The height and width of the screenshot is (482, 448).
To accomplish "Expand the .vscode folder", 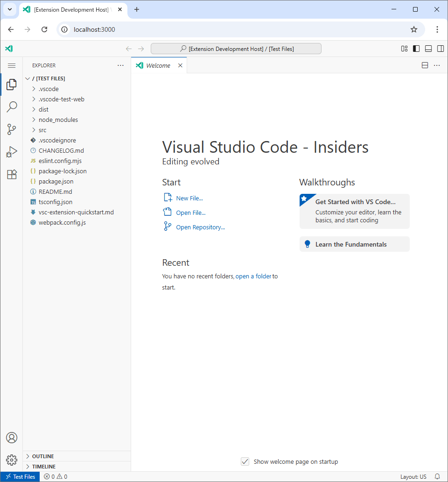I will (x=77, y=89).
